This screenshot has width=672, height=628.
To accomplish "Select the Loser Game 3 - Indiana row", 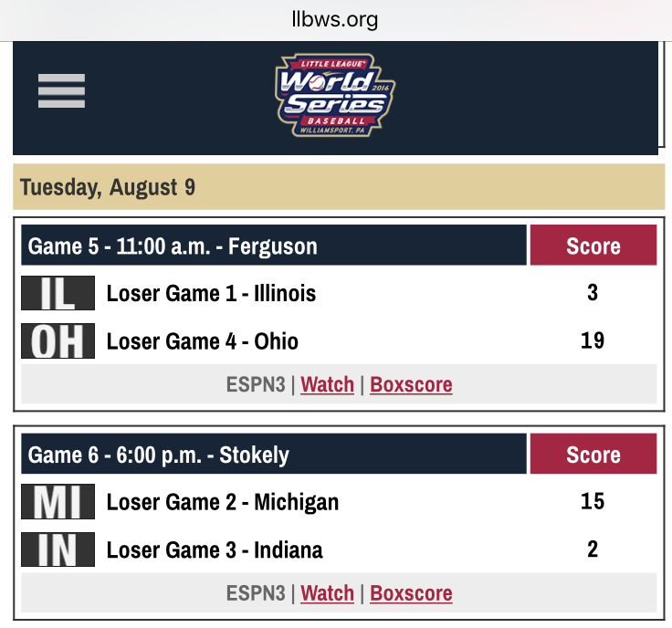I will pos(339,549).
